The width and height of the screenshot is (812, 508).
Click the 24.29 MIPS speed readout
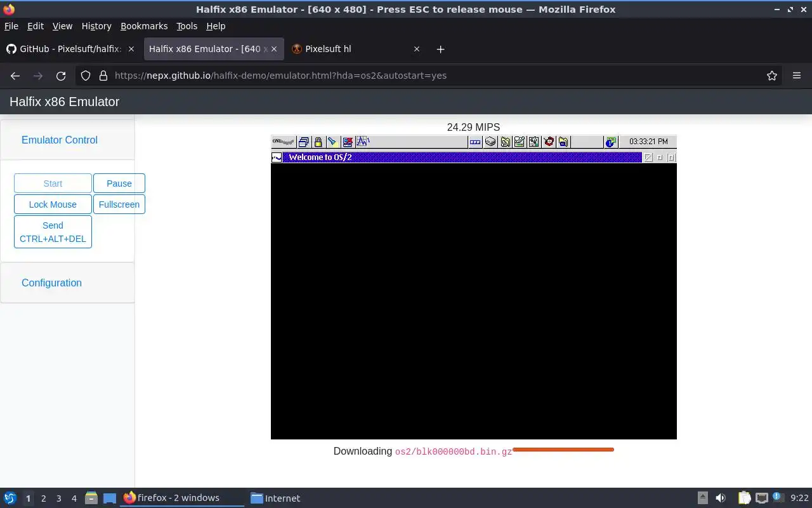473,127
